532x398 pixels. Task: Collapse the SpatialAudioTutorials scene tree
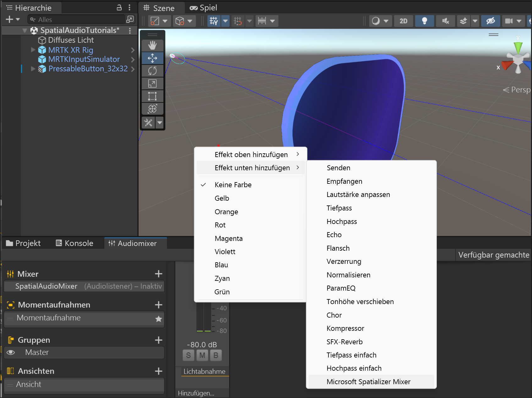click(x=25, y=30)
